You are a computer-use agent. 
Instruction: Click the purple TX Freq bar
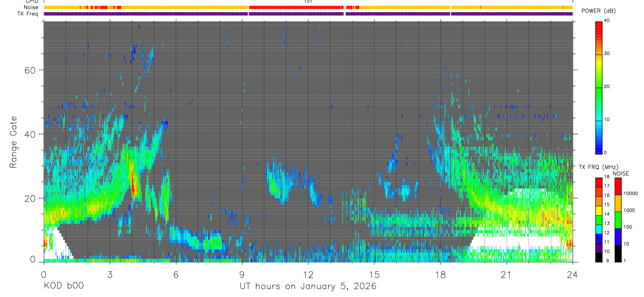point(308,14)
